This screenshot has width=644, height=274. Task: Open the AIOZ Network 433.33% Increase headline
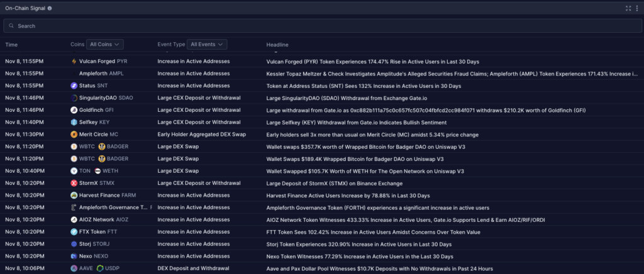pos(406,220)
